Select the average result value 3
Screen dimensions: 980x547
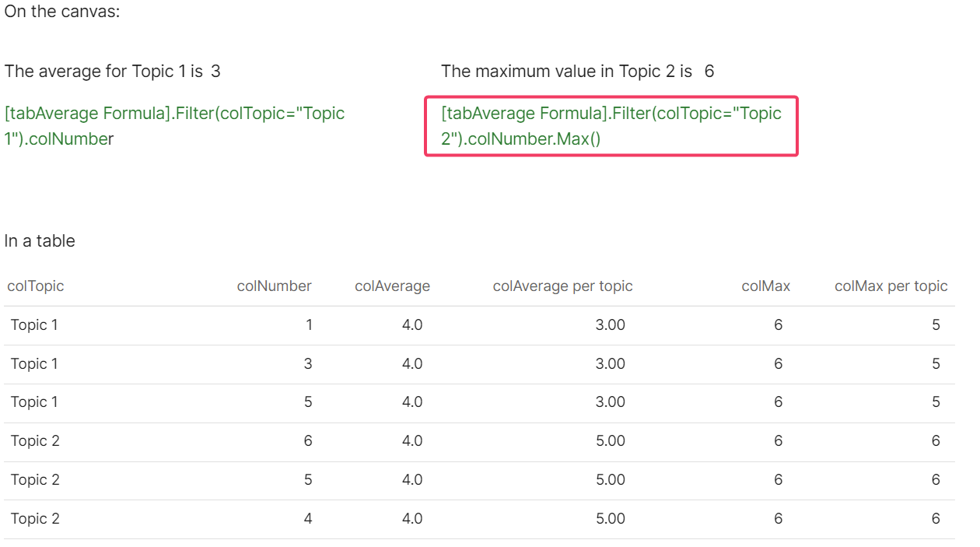click(x=215, y=72)
